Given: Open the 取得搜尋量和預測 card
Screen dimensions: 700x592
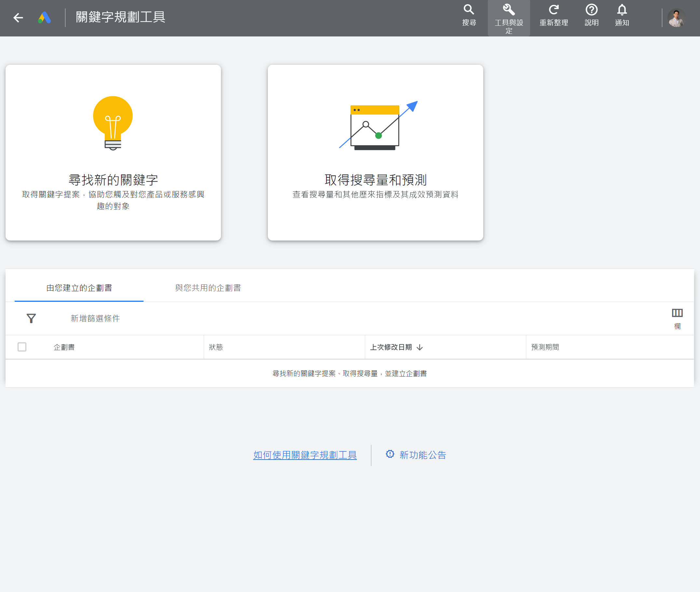Looking at the screenshot, I should pyautogui.click(x=375, y=153).
